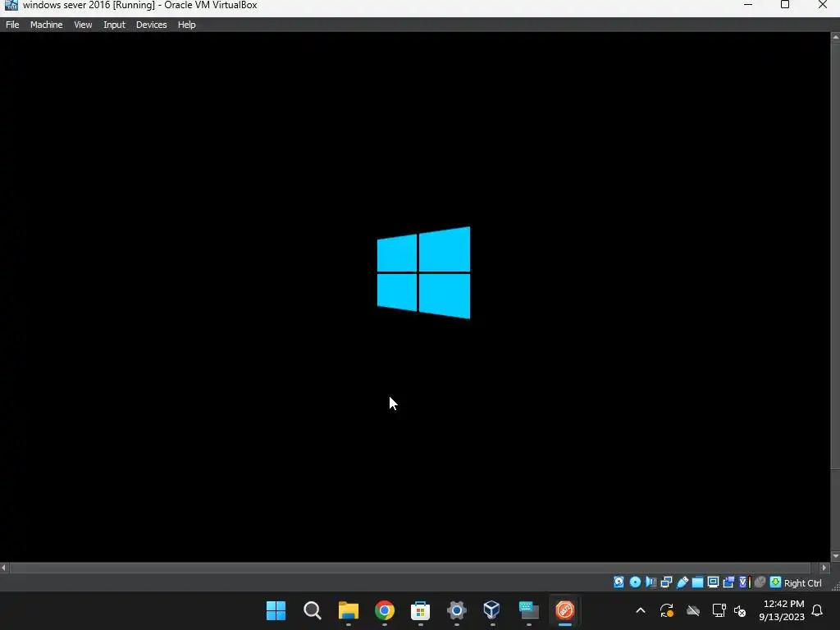The width and height of the screenshot is (840, 630).
Task: Open the Devices menu
Action: [152, 25]
